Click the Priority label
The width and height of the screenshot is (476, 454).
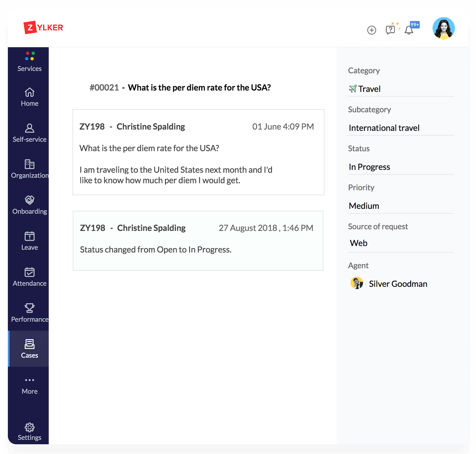point(361,187)
